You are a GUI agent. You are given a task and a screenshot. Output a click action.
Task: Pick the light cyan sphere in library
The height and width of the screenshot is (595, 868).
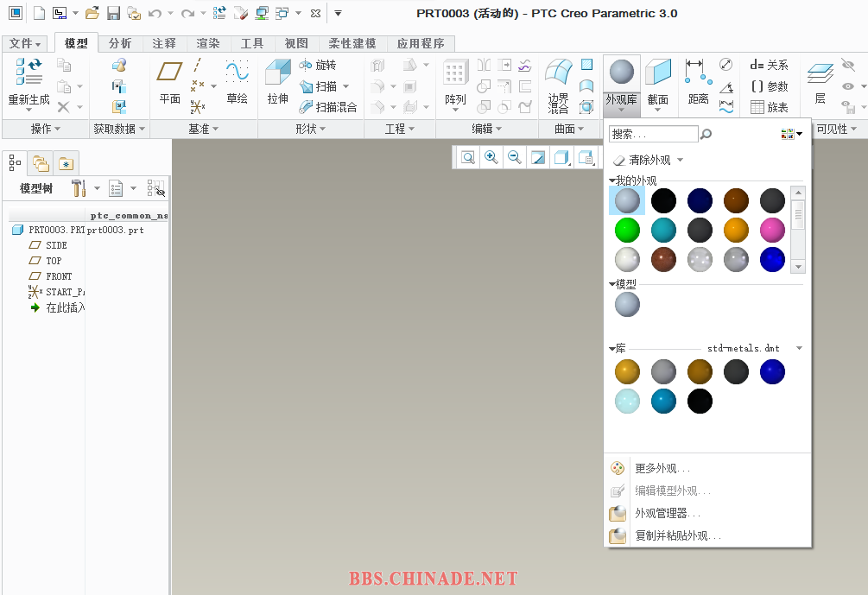pos(627,402)
